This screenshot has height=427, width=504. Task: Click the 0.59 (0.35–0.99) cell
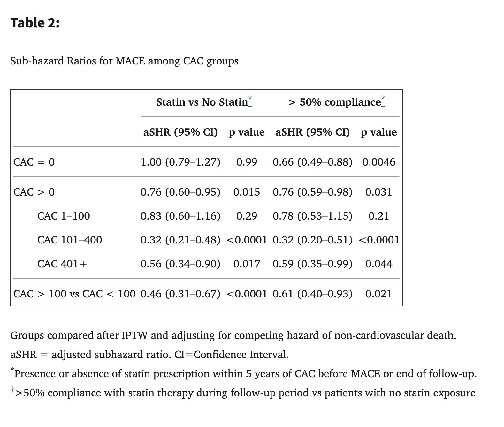point(312,264)
